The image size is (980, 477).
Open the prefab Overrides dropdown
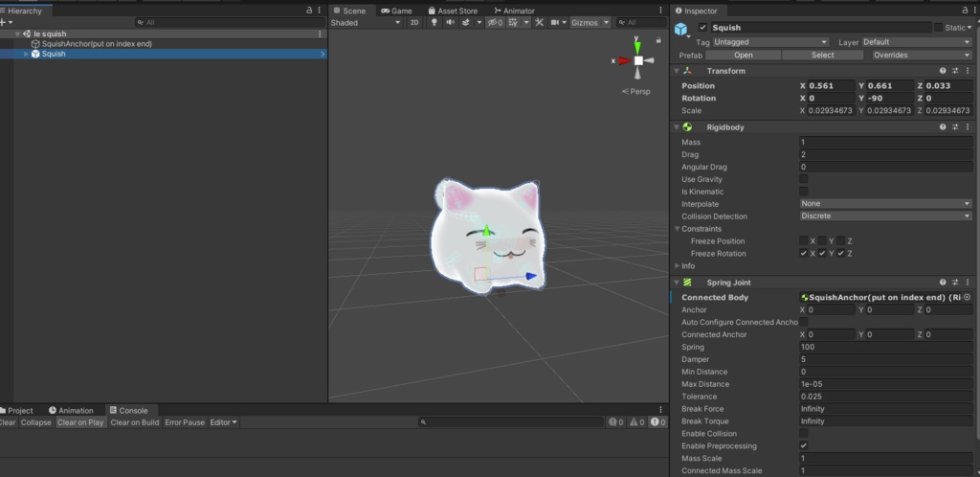[x=923, y=55]
